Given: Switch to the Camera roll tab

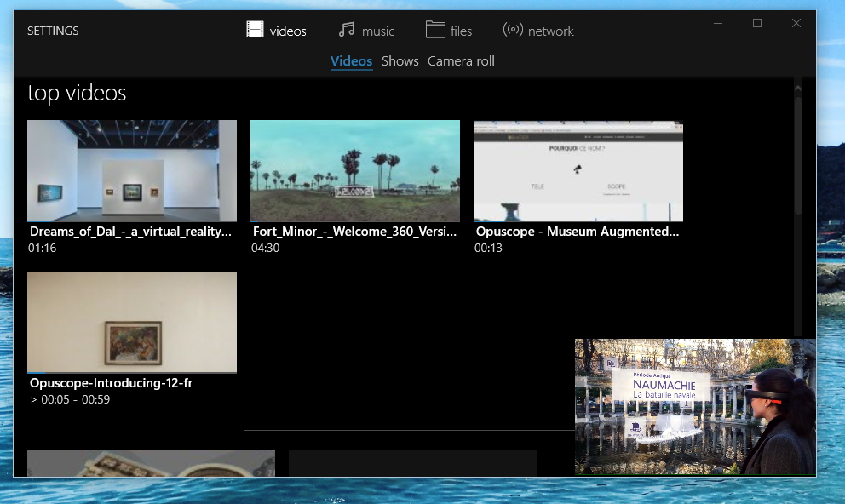Looking at the screenshot, I should pyautogui.click(x=461, y=61).
